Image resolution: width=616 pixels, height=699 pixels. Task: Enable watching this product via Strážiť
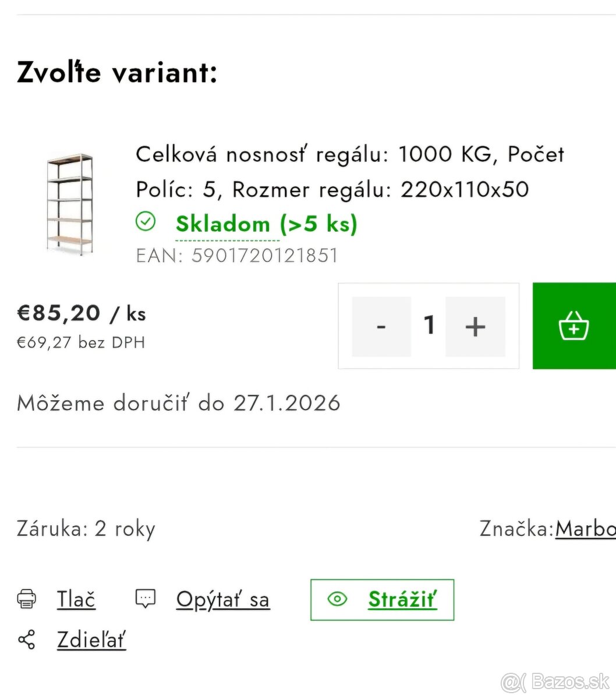pos(402,599)
